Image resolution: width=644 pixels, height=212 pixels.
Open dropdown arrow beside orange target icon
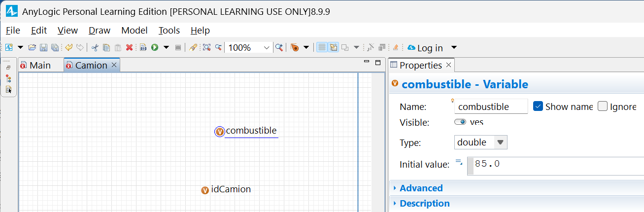306,47
